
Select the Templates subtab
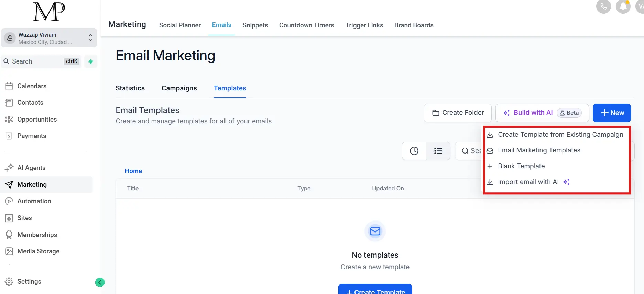tap(230, 88)
